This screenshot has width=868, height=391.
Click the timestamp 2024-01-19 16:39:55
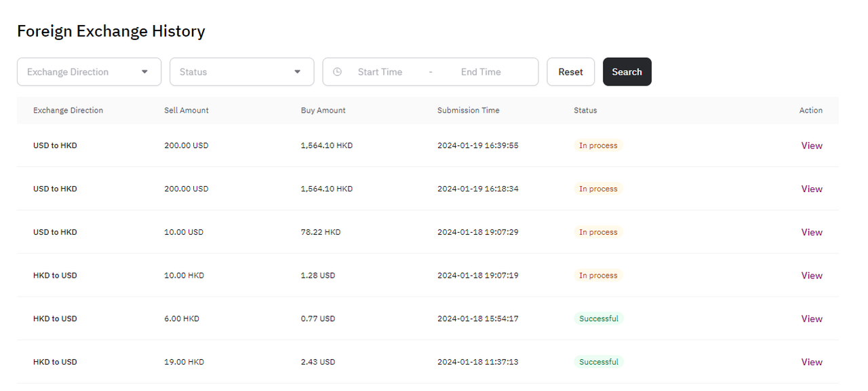(478, 145)
